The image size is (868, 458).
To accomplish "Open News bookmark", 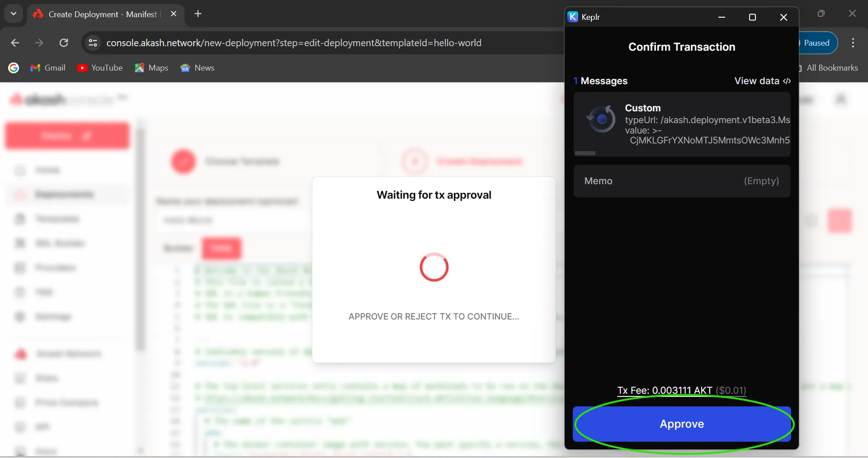I will (x=198, y=68).
